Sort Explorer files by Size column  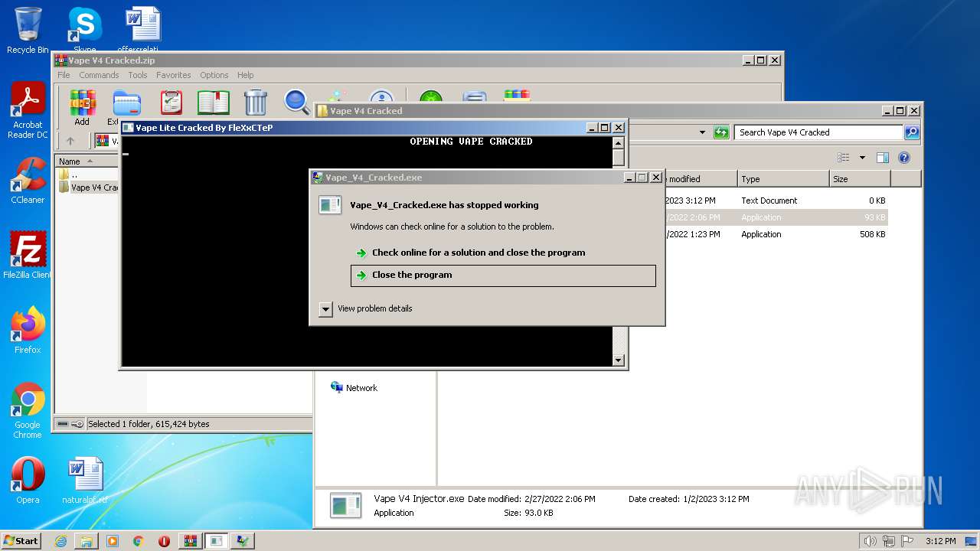click(x=860, y=179)
